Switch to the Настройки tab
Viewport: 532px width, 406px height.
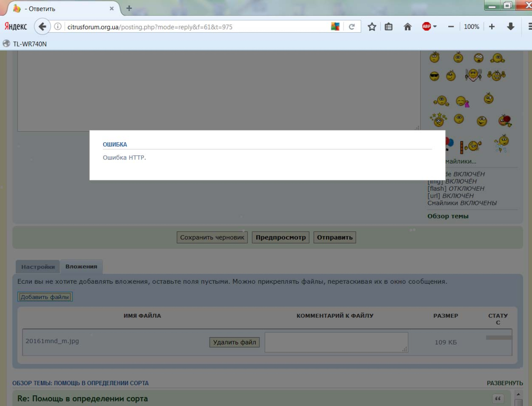point(38,267)
